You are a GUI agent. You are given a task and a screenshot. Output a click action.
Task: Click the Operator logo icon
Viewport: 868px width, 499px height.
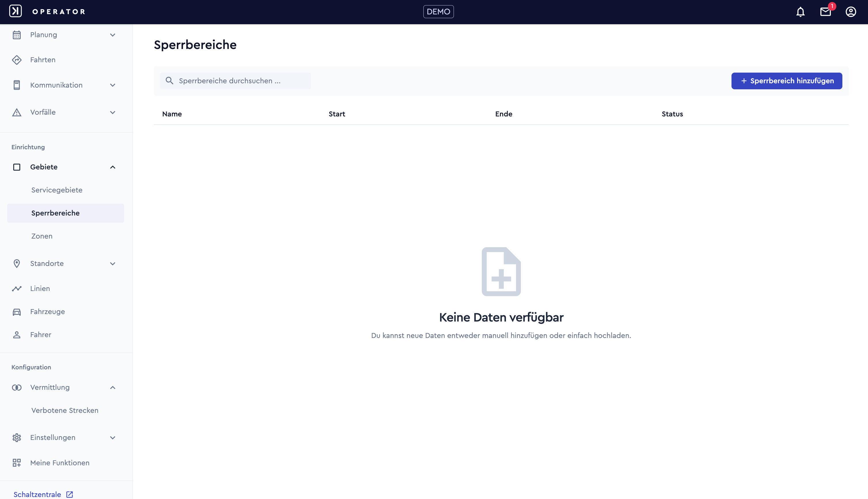click(16, 11)
